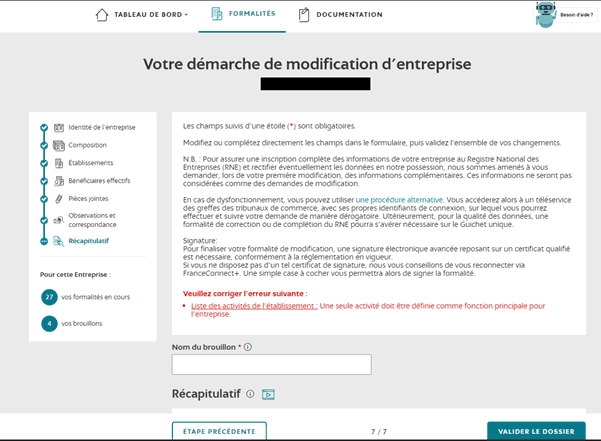Image resolution: width=601 pixels, height=441 pixels.
Task: Open the 27 formalités en cours badge
Action: click(49, 297)
